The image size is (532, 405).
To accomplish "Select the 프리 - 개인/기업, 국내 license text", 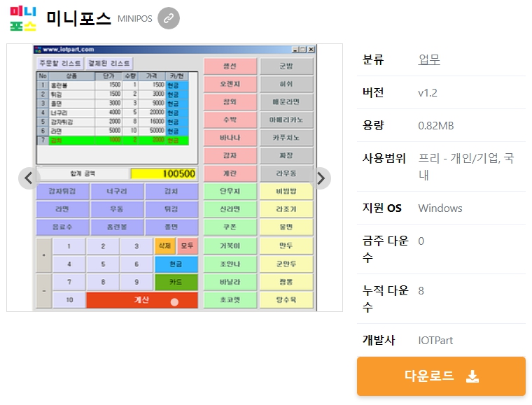I will click(465, 166).
